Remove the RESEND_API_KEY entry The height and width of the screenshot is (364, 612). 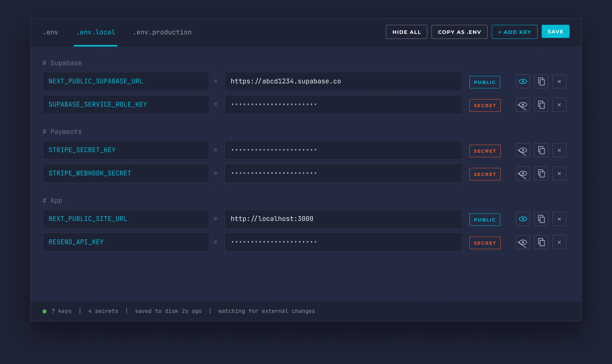point(559,242)
